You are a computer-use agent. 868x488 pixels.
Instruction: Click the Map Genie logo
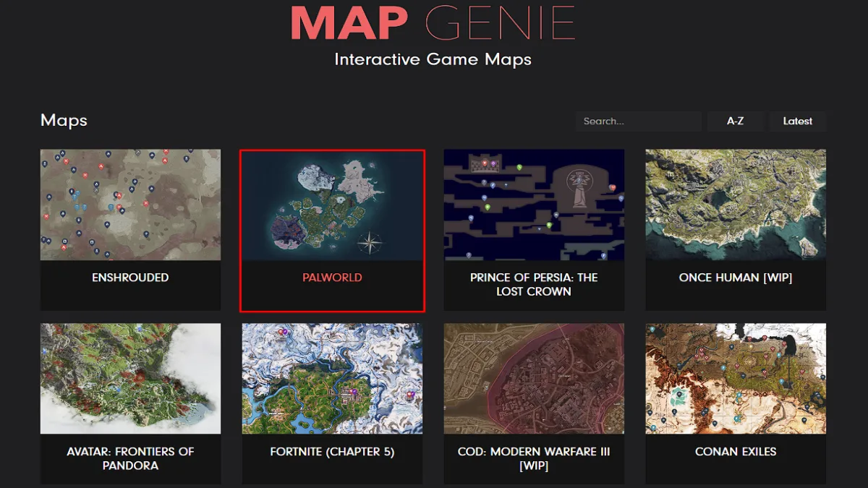(433, 24)
